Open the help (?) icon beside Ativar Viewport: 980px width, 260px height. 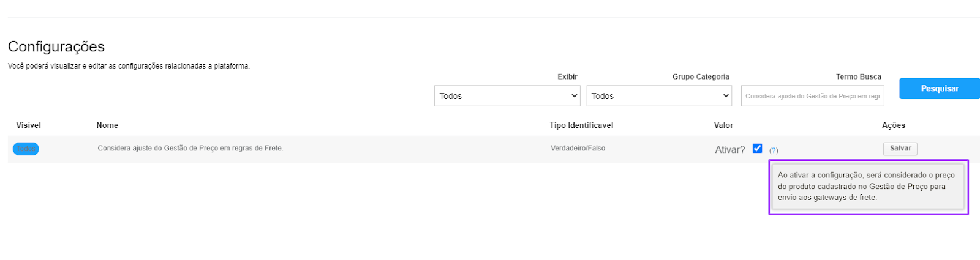click(x=774, y=150)
